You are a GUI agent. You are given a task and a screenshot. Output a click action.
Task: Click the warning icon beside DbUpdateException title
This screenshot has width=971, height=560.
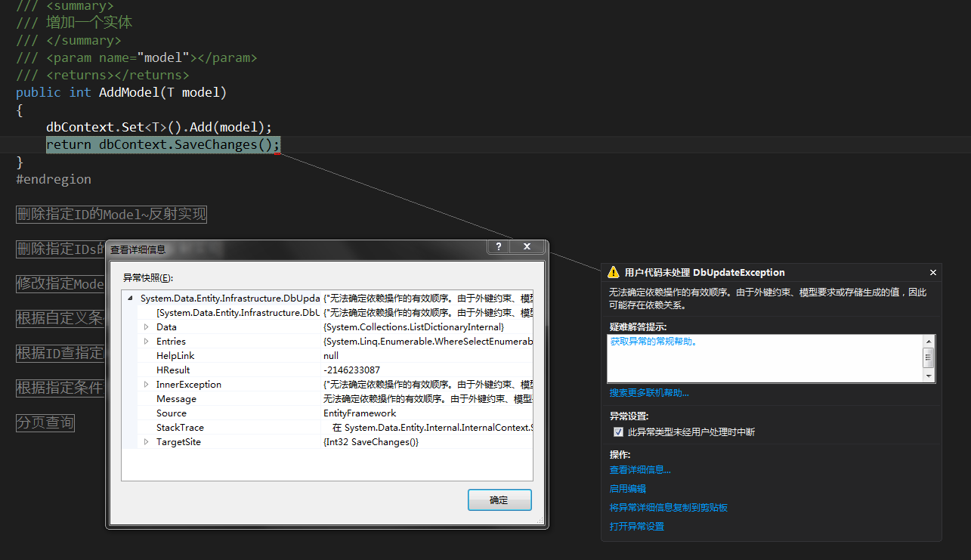[614, 272]
